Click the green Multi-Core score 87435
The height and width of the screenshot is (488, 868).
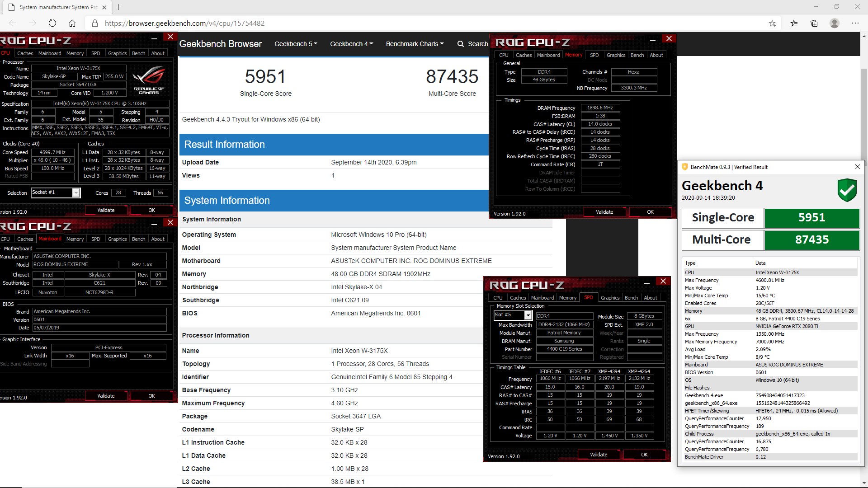click(811, 240)
